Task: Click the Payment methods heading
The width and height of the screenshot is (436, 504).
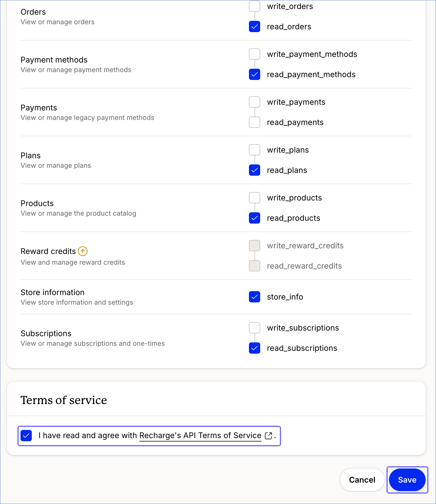Action: 54,60
